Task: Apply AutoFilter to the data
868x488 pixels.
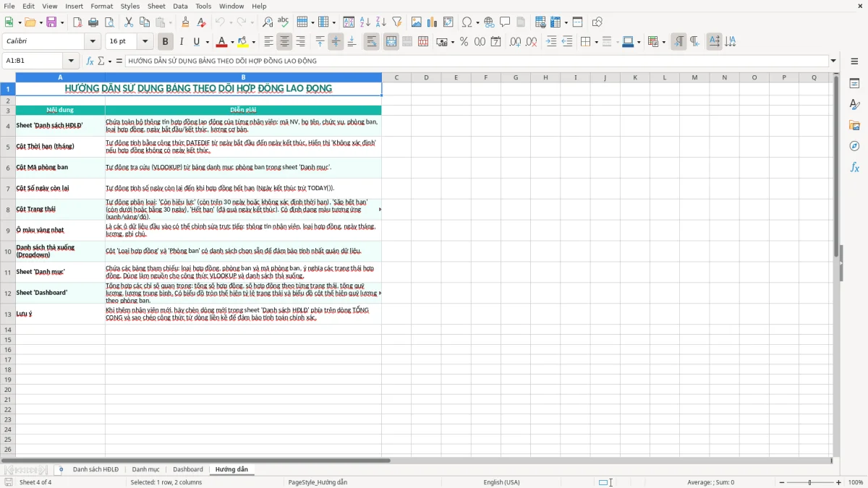Action: (396, 22)
